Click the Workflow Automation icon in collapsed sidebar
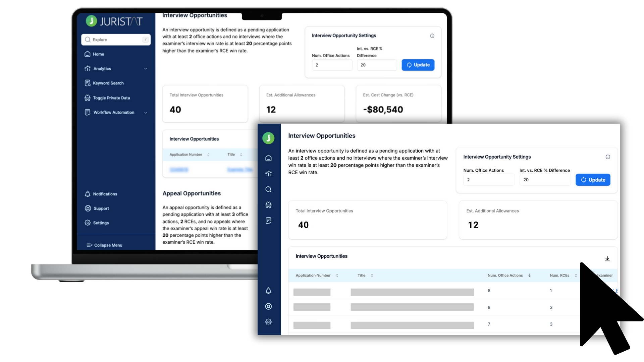Screen dimensions: 644x362 [268, 220]
